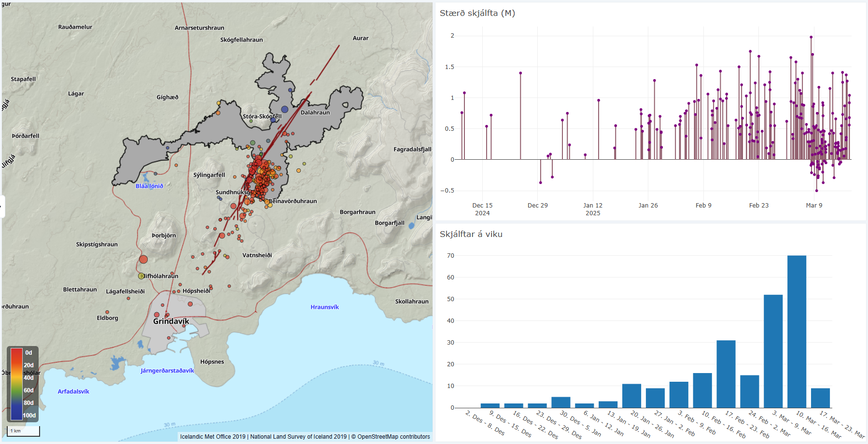Select the big red earthquake circle west of Þorbjörn
Viewport: 868px width, 444px height.
point(143,259)
